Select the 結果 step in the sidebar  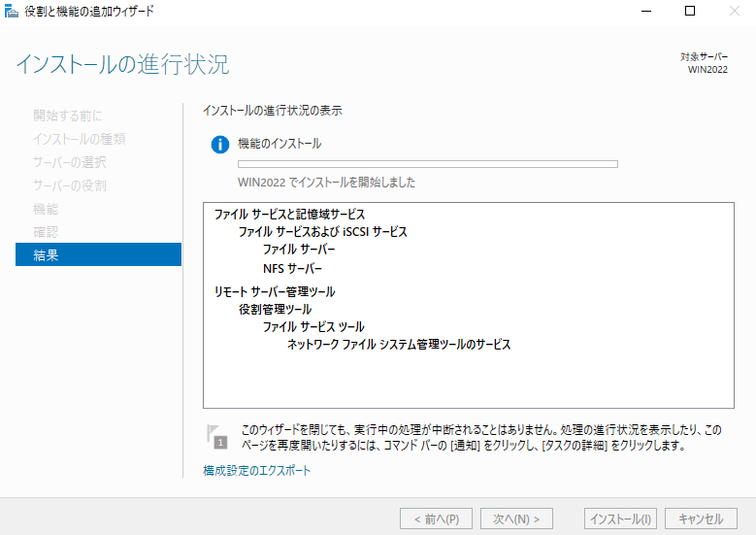[x=98, y=255]
